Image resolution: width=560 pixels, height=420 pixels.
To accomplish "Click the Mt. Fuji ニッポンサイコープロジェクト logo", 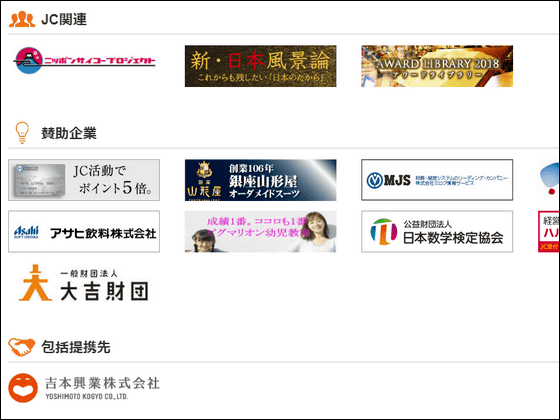I will (29, 60).
